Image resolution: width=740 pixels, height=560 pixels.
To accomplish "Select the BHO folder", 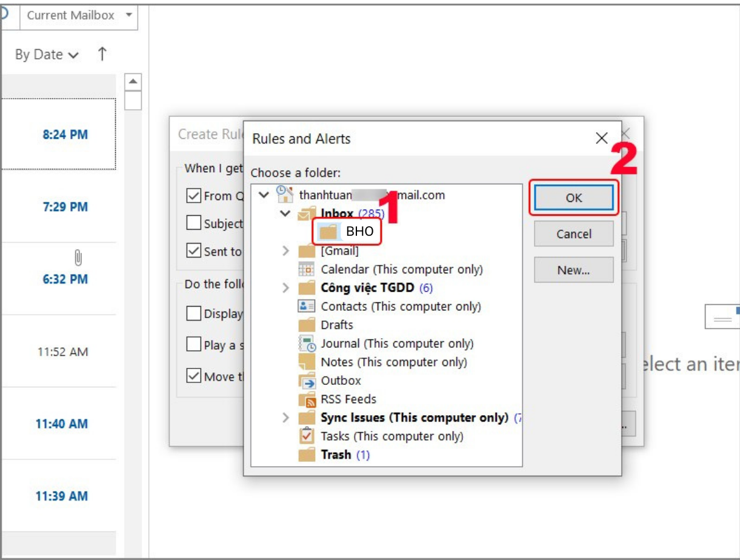I will 359,232.
